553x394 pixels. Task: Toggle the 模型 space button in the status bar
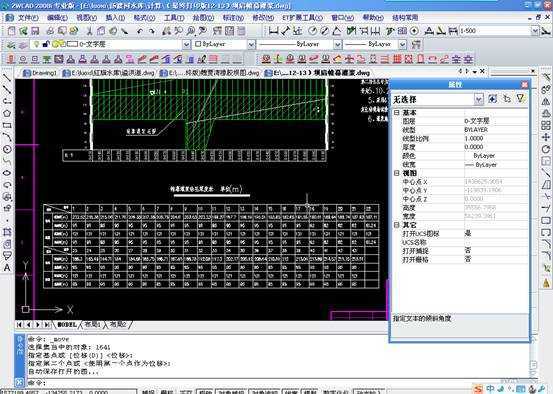(310, 392)
